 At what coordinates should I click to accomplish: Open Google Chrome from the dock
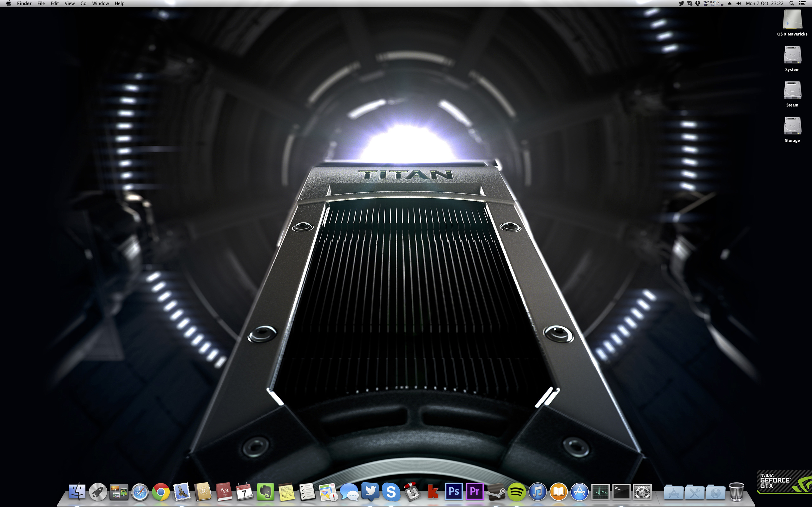pos(161,492)
